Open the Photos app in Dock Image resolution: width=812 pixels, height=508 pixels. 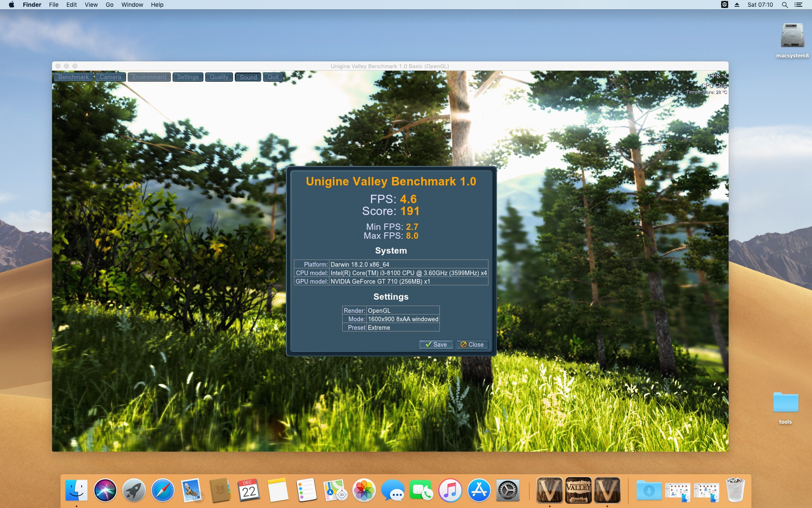(364, 491)
